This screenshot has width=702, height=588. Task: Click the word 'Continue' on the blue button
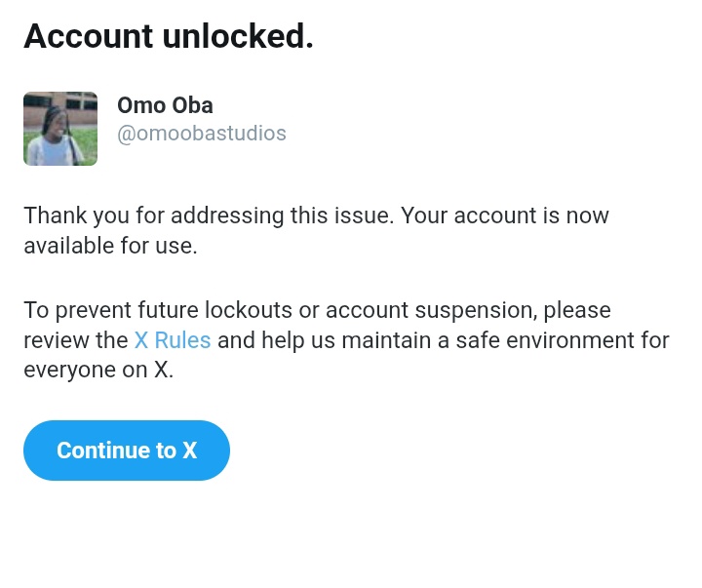coord(102,451)
